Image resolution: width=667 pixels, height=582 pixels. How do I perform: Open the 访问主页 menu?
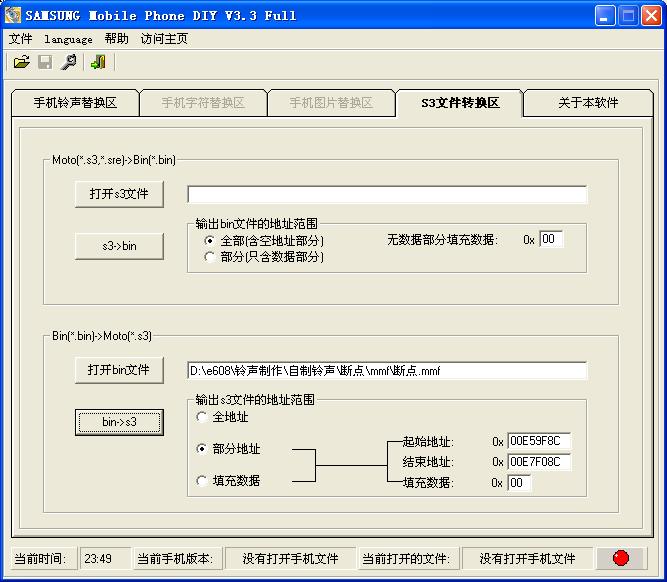click(x=164, y=39)
